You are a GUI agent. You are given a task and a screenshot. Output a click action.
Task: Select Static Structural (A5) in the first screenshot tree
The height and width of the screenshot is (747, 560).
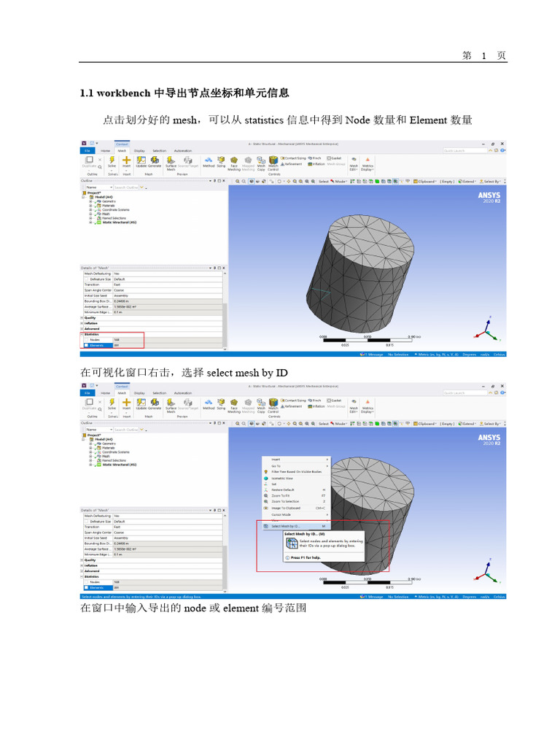(119, 222)
